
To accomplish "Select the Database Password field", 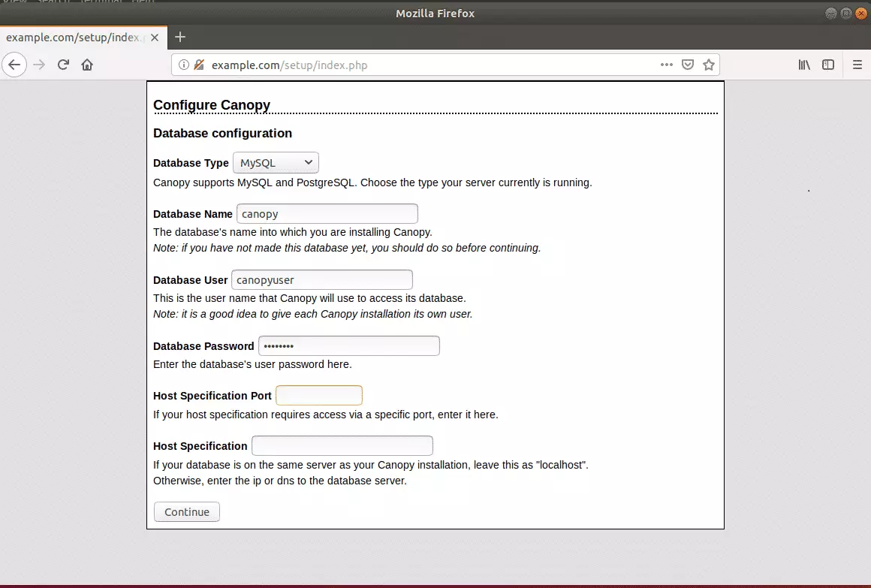I will click(x=349, y=345).
